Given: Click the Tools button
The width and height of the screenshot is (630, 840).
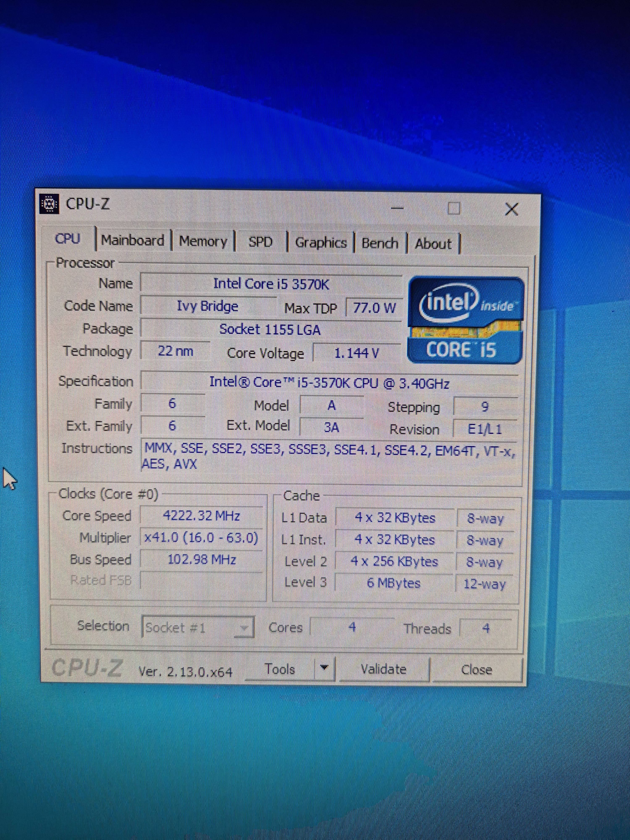Looking at the screenshot, I should (280, 669).
